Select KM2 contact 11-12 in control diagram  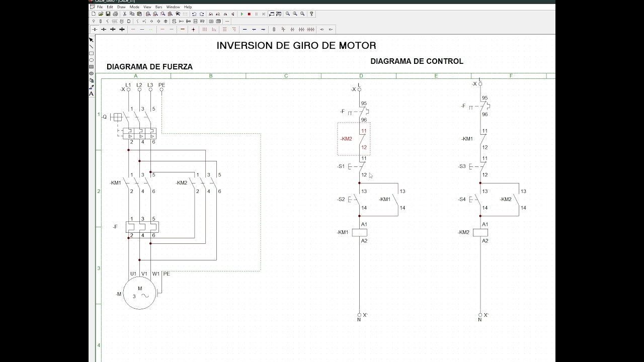(354, 139)
